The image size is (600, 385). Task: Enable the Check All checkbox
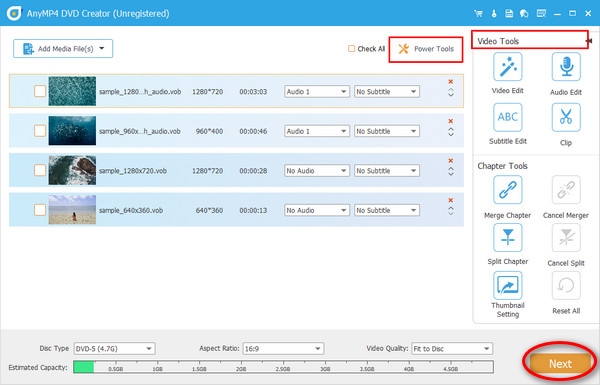point(351,49)
